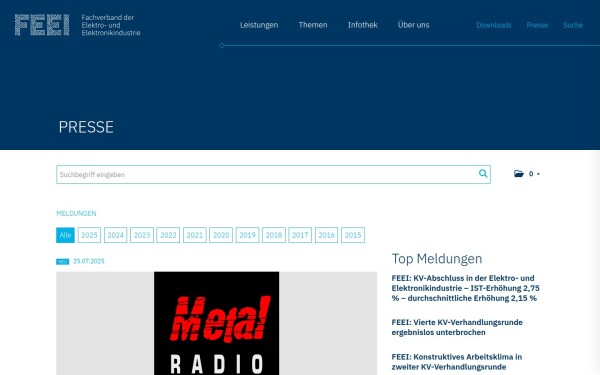Open the Über uns menu
The height and width of the screenshot is (375, 600).
(413, 25)
